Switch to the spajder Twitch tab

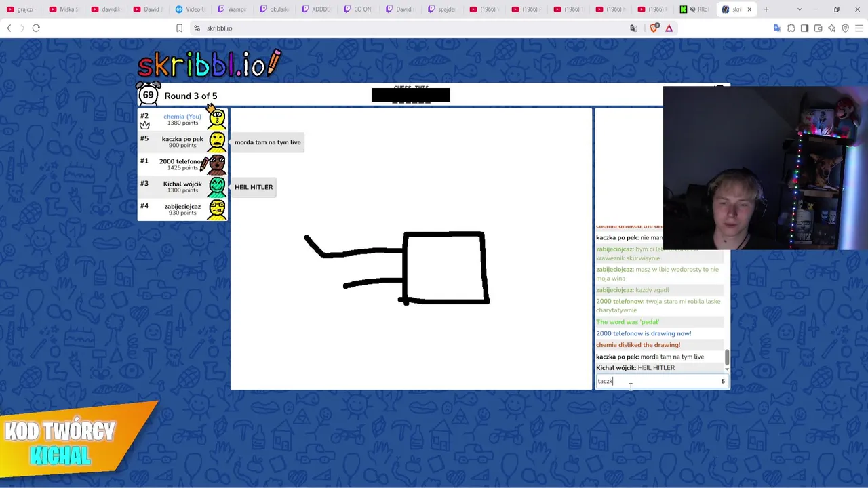click(443, 9)
